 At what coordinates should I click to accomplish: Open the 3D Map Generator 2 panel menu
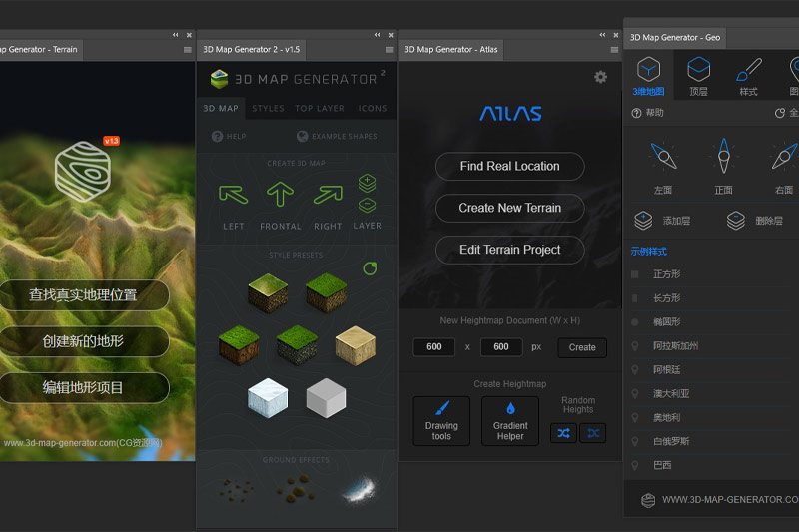[x=388, y=49]
